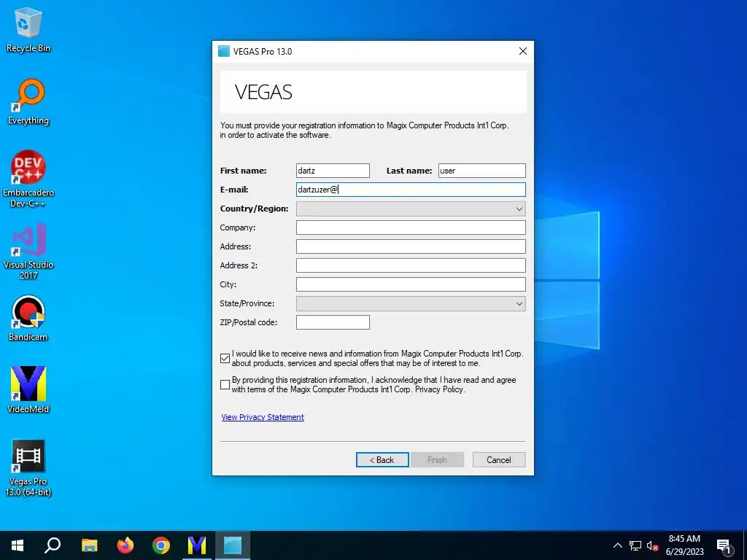Viewport: 747px width, 560px height.
Task: Launch Firefox from the taskbar
Action: coord(125,545)
